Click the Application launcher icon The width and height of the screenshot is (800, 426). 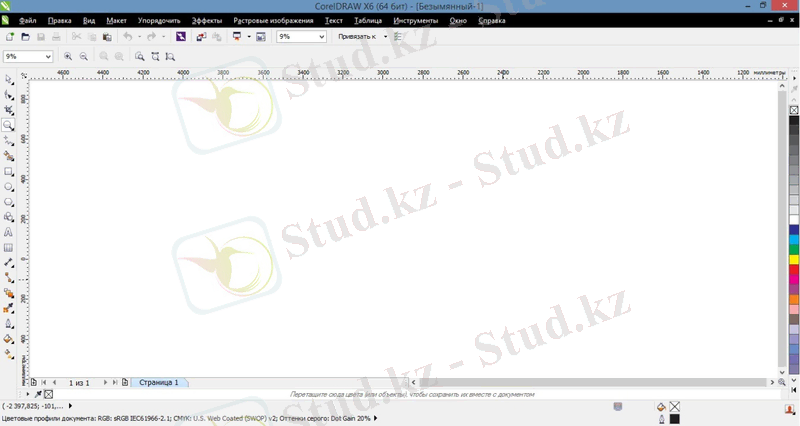pos(237,37)
